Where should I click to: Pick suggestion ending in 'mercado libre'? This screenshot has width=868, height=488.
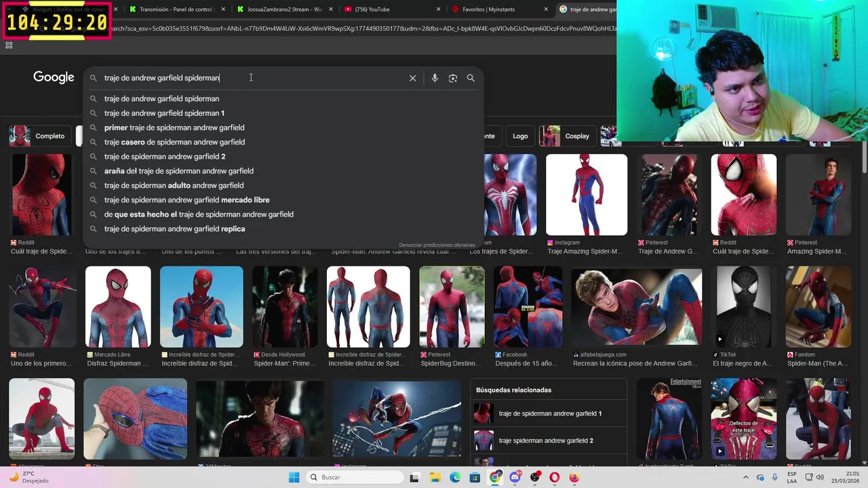(x=283, y=200)
